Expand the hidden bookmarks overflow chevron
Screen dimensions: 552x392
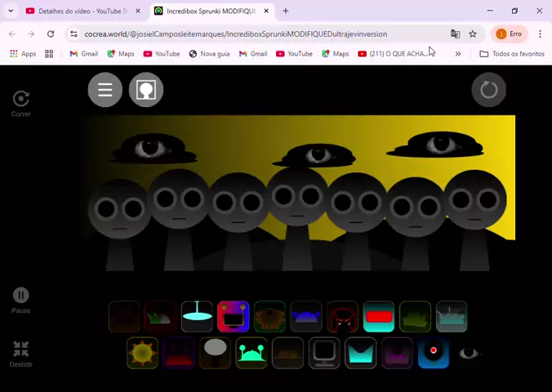[x=458, y=54]
